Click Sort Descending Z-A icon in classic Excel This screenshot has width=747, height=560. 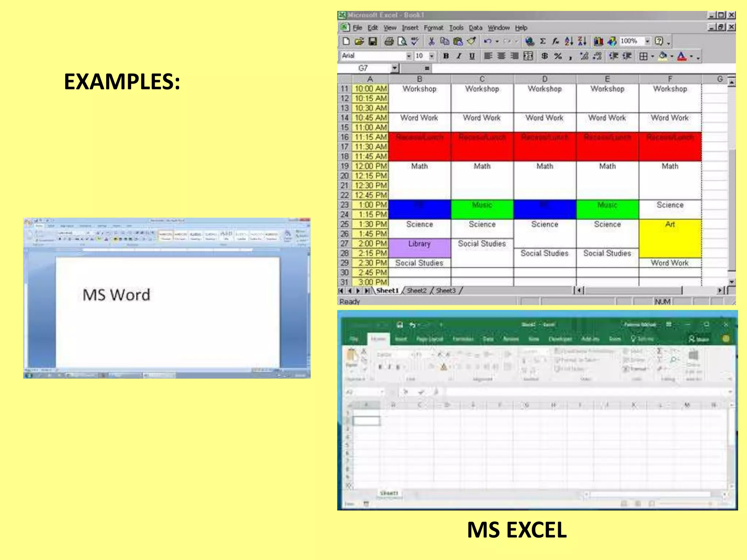click(x=582, y=41)
